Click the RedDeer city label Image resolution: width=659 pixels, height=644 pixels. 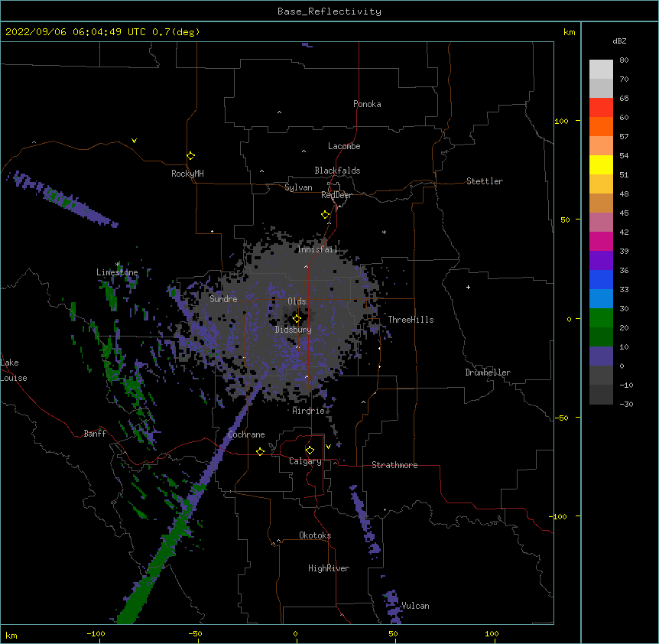[336, 195]
